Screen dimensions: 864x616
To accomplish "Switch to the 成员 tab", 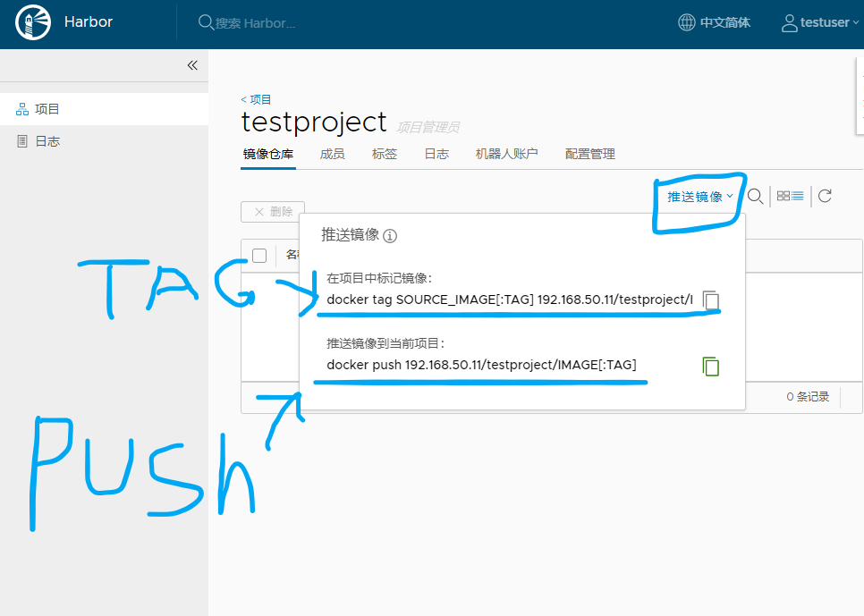I will 332,155.
